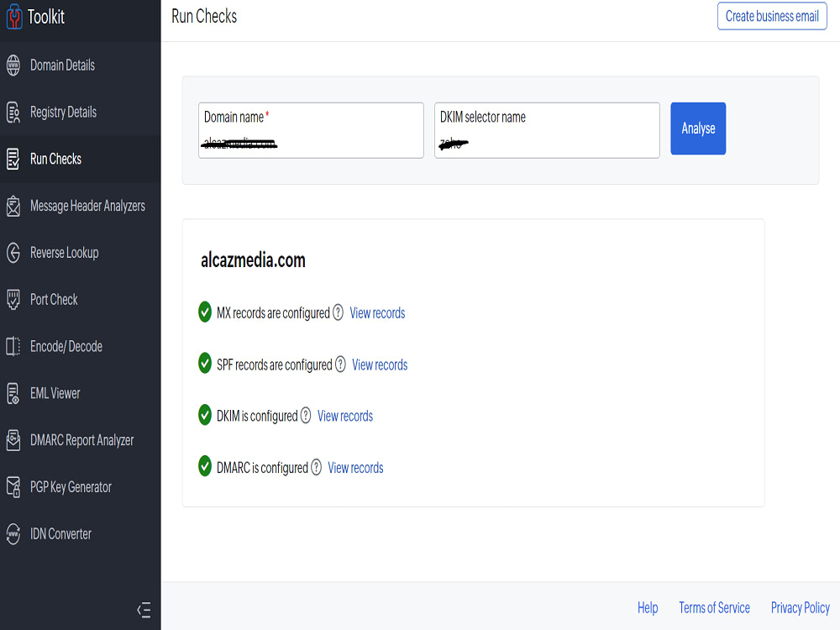
Task: Open the EML Viewer icon
Action: (14, 392)
